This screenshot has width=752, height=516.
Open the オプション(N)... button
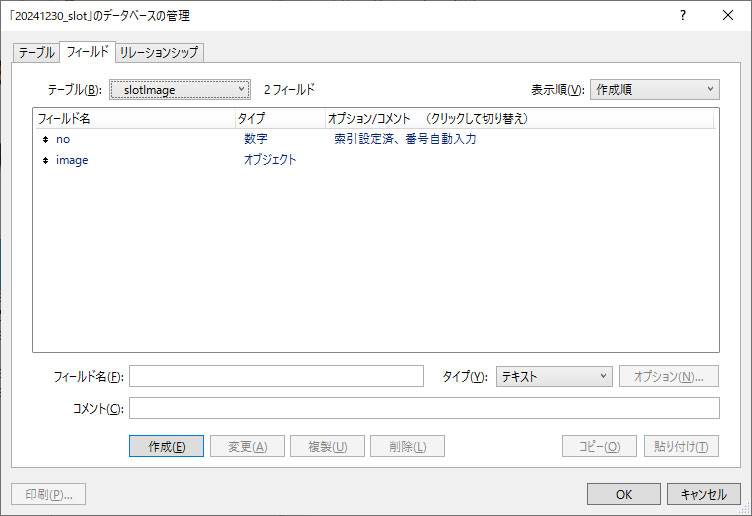[669, 376]
